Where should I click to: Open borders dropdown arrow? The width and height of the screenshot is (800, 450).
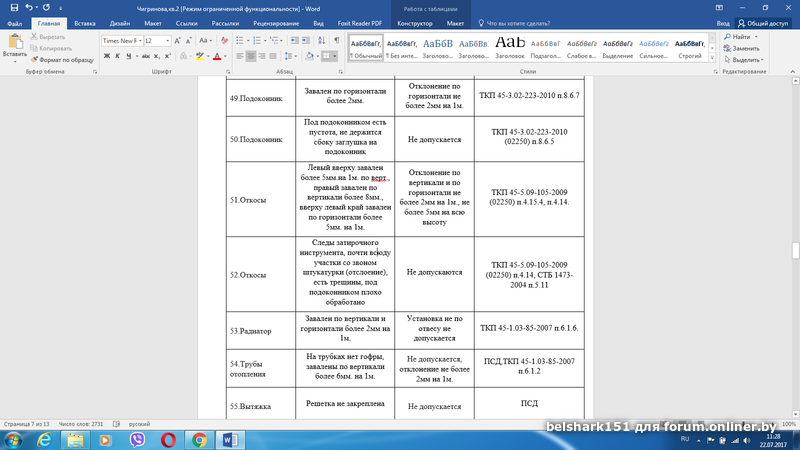pos(335,56)
